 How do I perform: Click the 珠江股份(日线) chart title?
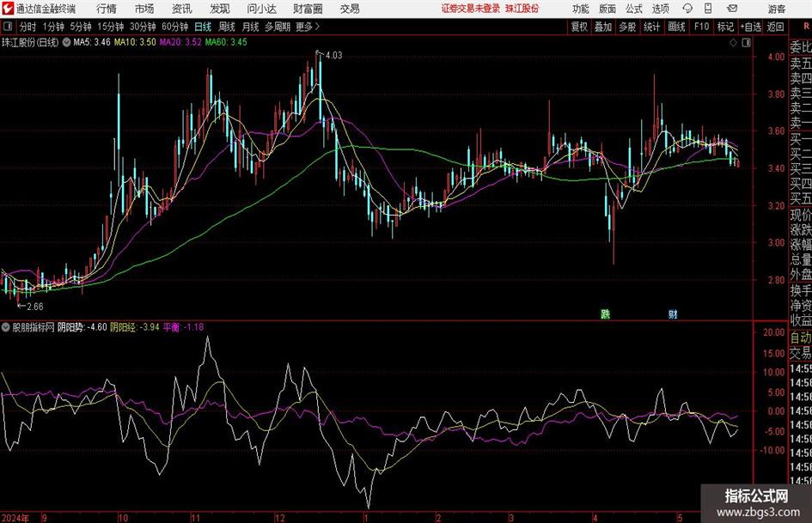(x=31, y=42)
